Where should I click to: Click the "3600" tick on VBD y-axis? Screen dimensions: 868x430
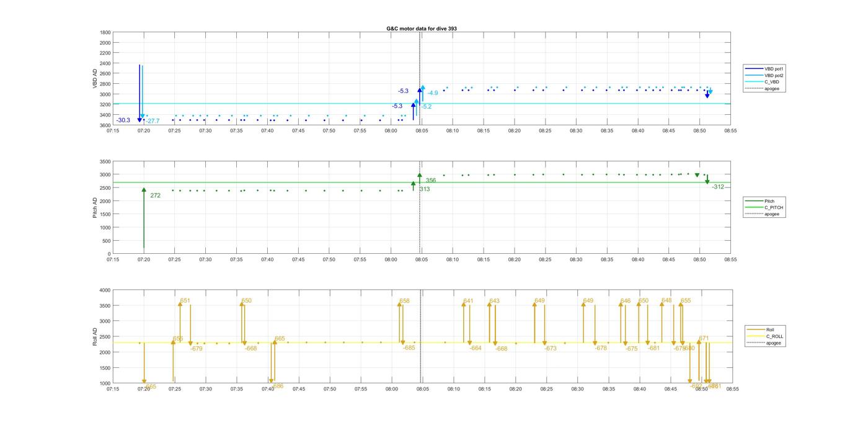coord(105,125)
